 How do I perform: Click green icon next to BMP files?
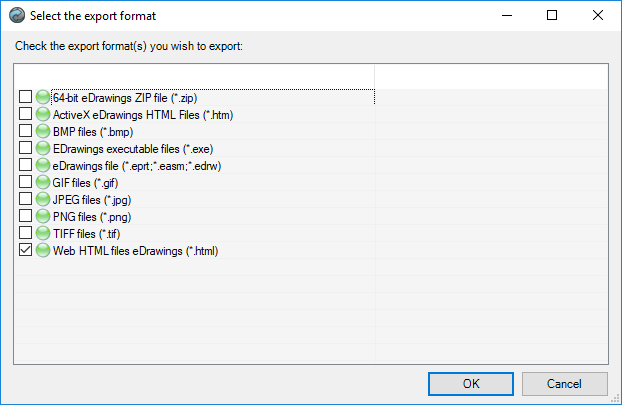tap(43, 131)
